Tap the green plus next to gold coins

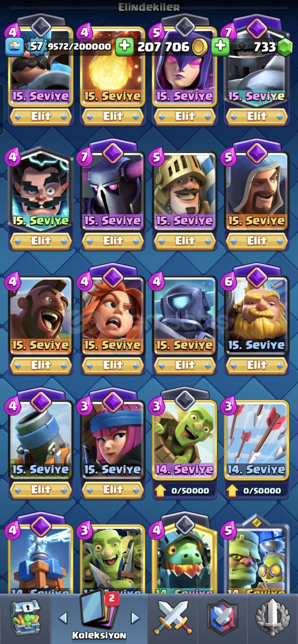point(220,47)
